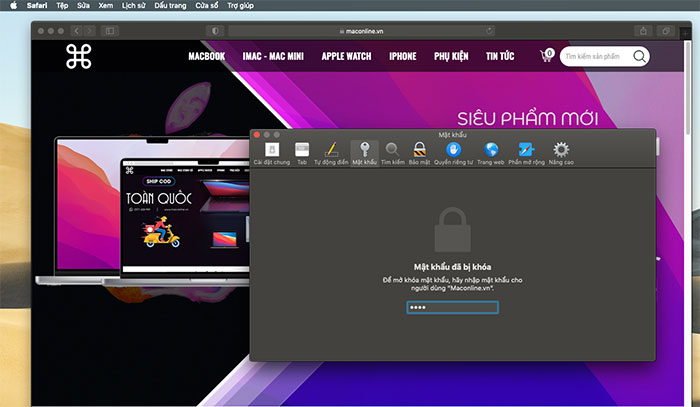
Task: Open the MACBOOK nav link
Action: (x=207, y=56)
